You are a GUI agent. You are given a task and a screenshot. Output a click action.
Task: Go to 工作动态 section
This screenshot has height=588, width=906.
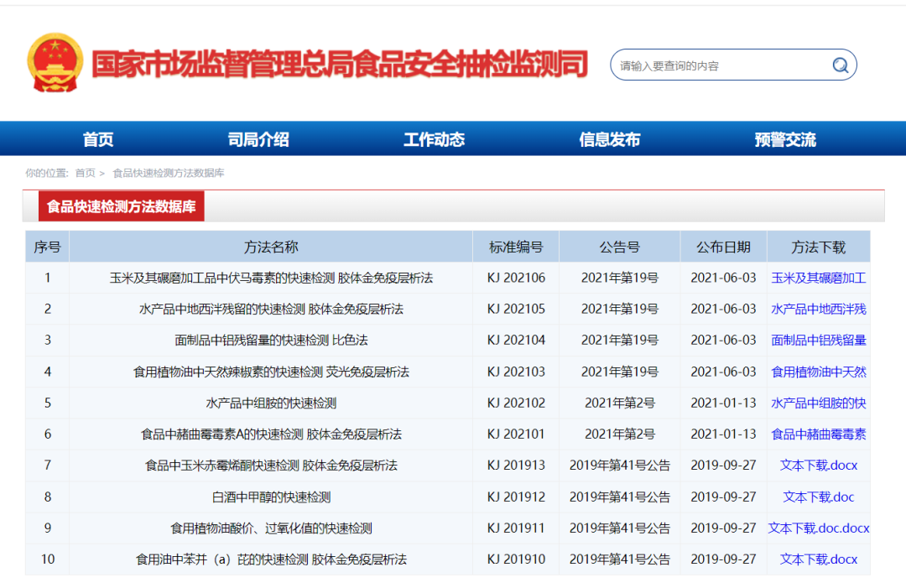[x=434, y=139]
